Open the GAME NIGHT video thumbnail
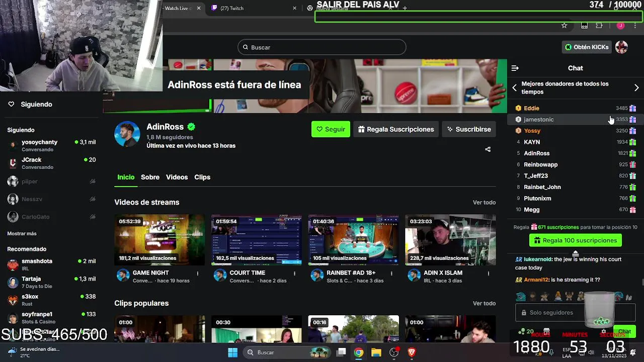Screen dimensions: 644x362 (x=159, y=240)
